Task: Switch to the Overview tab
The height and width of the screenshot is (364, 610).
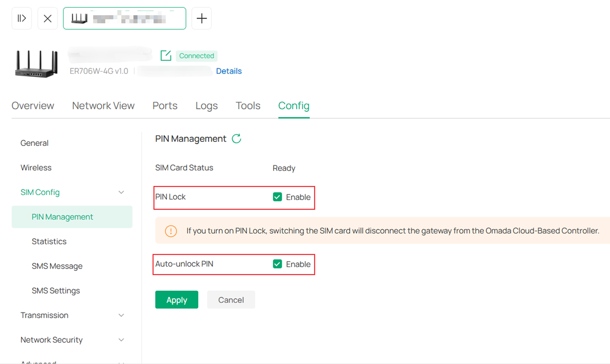Action: coord(33,106)
